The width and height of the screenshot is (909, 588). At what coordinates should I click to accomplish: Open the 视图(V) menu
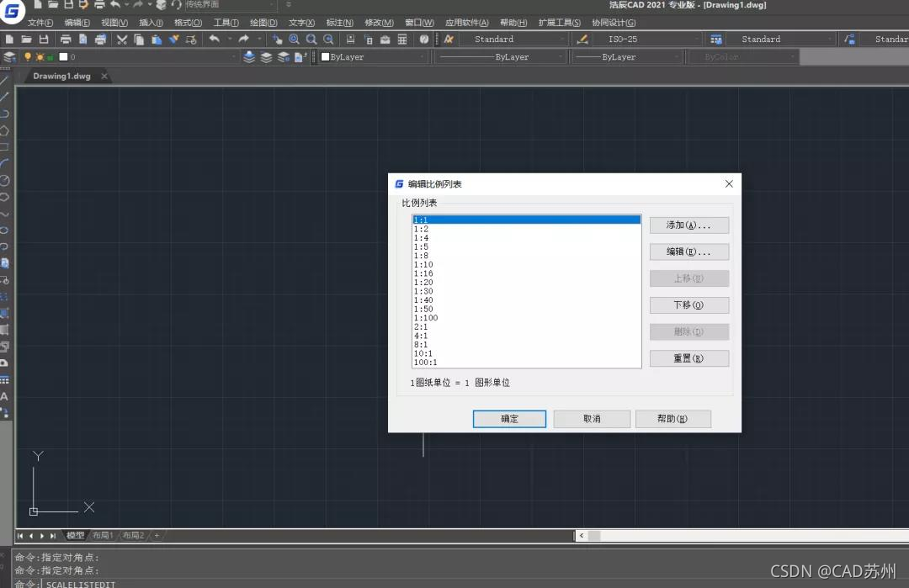tap(114, 23)
